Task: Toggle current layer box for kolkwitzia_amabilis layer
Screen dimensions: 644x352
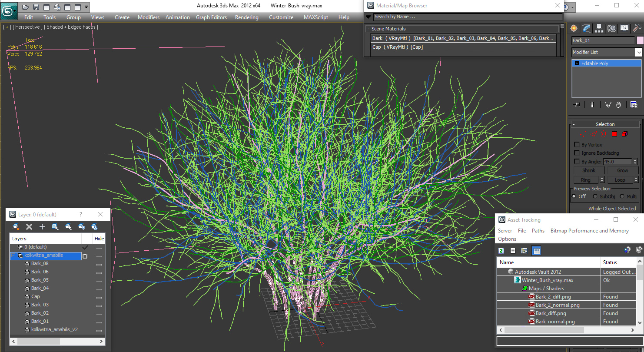Action: coord(85,256)
